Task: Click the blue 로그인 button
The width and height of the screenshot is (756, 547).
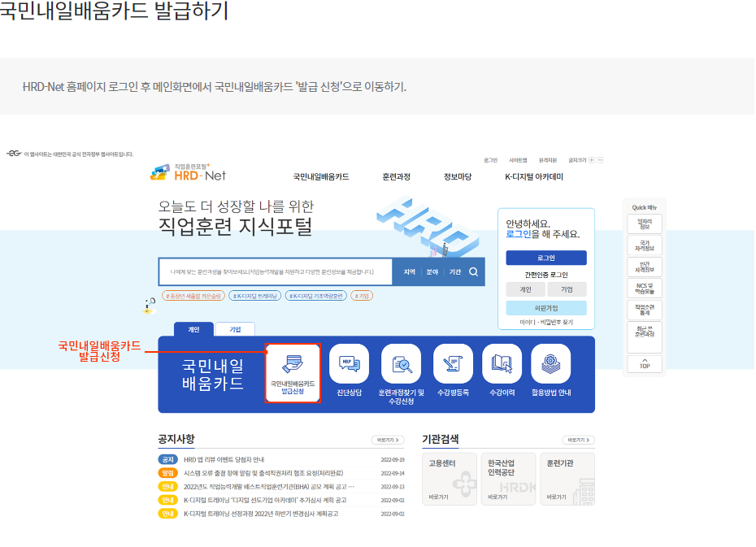Action: click(546, 258)
